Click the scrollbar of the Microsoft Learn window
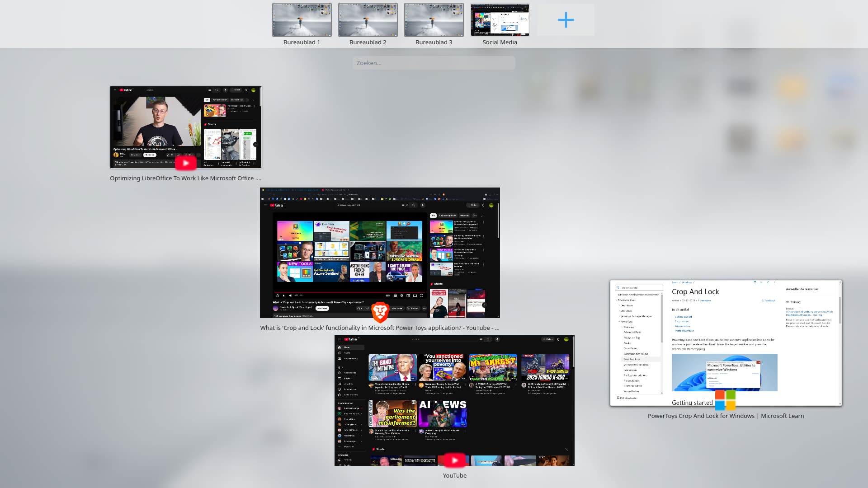 point(840,310)
